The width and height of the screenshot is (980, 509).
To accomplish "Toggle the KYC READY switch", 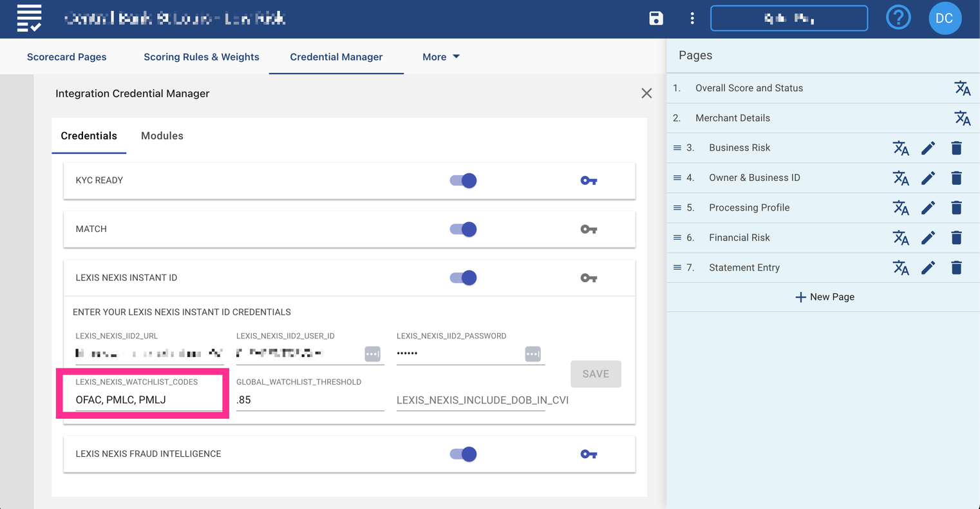I will (463, 180).
